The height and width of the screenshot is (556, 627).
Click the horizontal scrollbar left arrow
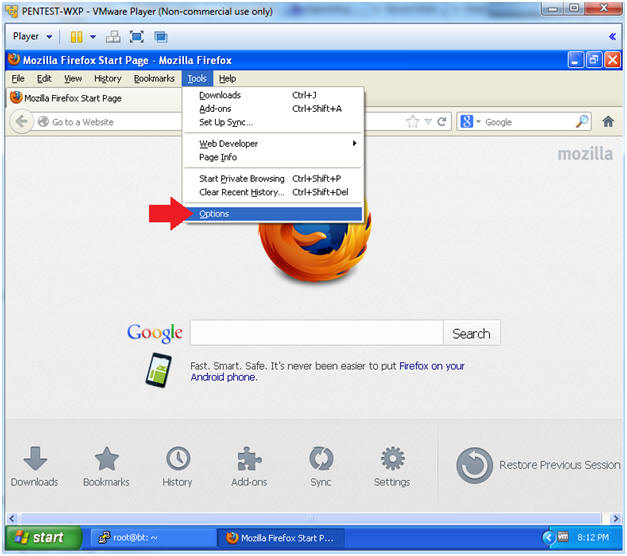click(12, 519)
